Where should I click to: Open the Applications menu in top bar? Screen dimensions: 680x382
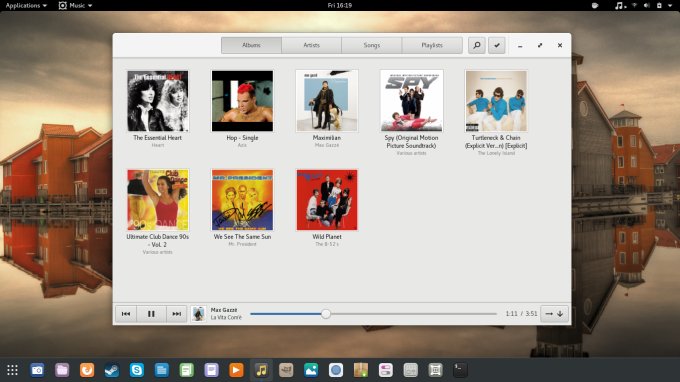point(26,5)
